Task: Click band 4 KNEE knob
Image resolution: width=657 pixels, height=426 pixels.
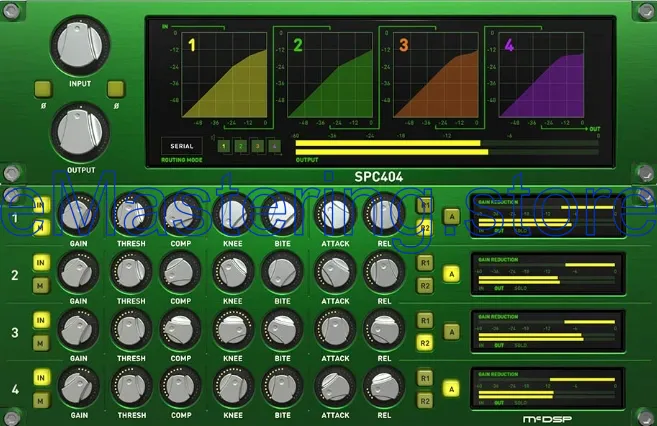Action: pos(233,387)
